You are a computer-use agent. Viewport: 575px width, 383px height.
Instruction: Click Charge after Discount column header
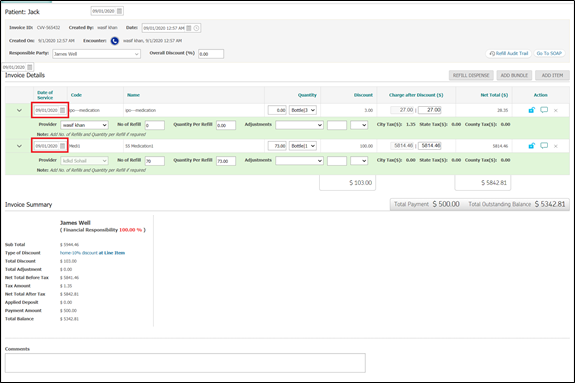point(416,95)
